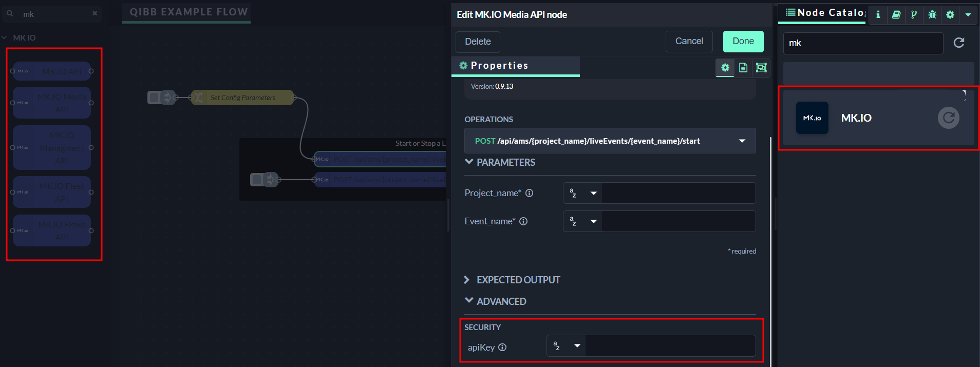Switch to the QIBB EXAMPLE FLOW tab
The width and height of the screenshot is (980, 367).
tap(188, 12)
